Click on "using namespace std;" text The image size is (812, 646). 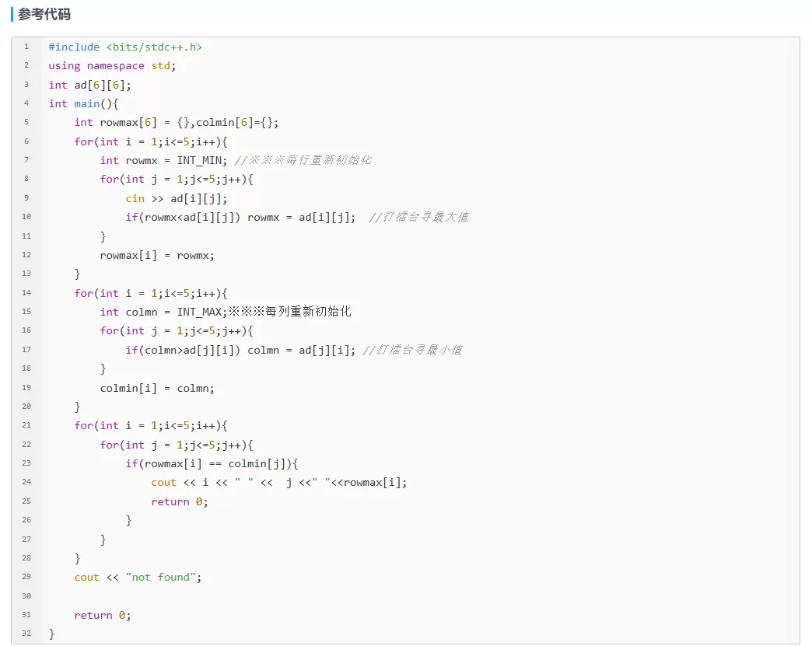pos(112,66)
